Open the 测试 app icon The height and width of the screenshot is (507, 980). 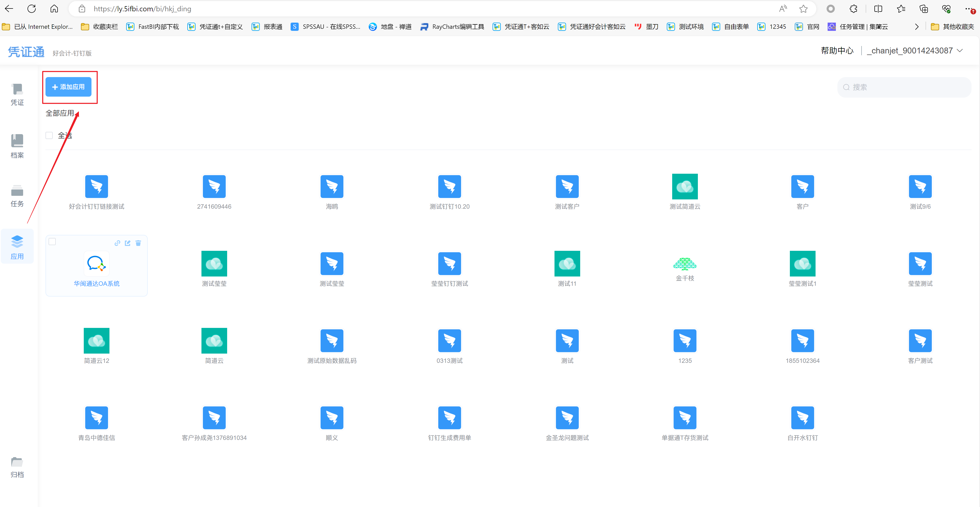click(x=567, y=340)
